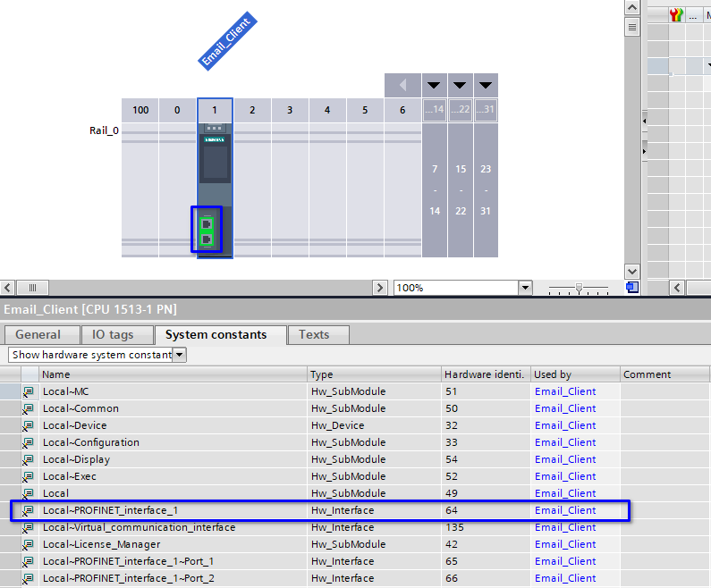Click Local~MC constant icon
This screenshot has width=711, height=588.
click(x=29, y=391)
